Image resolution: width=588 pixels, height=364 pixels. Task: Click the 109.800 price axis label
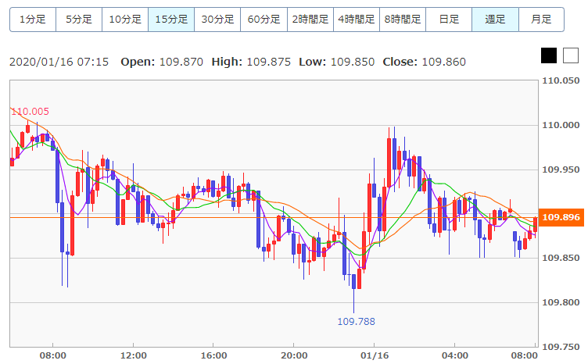tap(561, 302)
